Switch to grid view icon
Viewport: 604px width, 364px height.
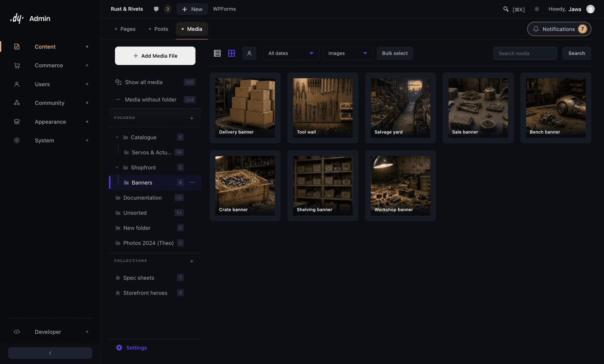[232, 53]
